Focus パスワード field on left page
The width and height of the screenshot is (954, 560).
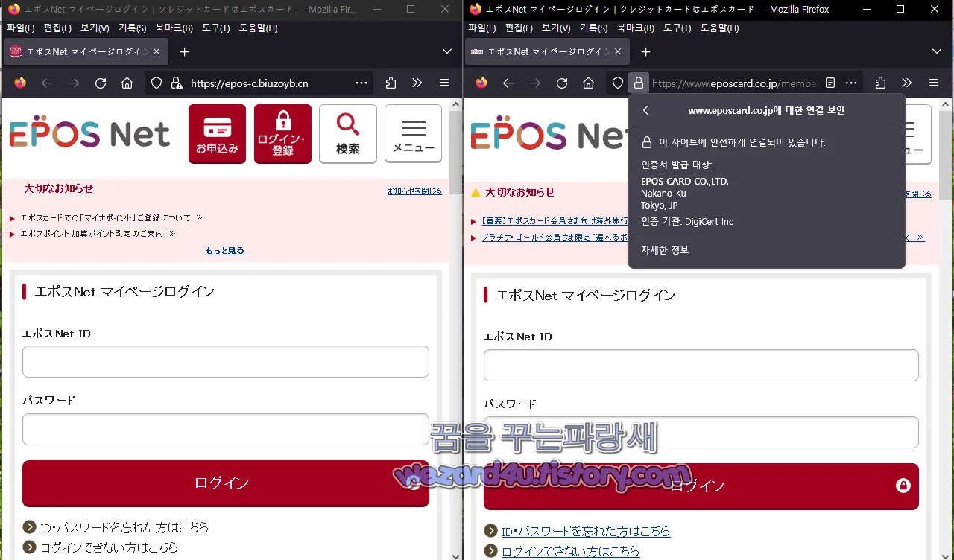click(x=226, y=430)
